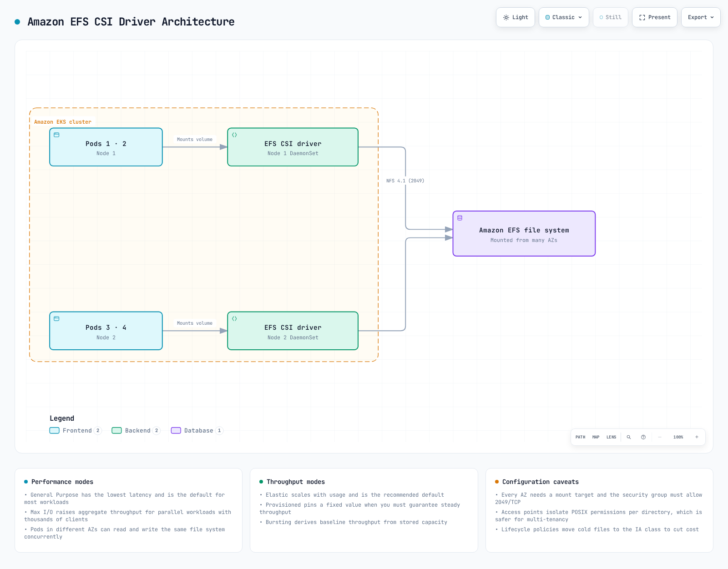Select the EFS CSI driver Node 2 DaemonSet box
The width and height of the screenshot is (728, 569).
click(x=293, y=331)
